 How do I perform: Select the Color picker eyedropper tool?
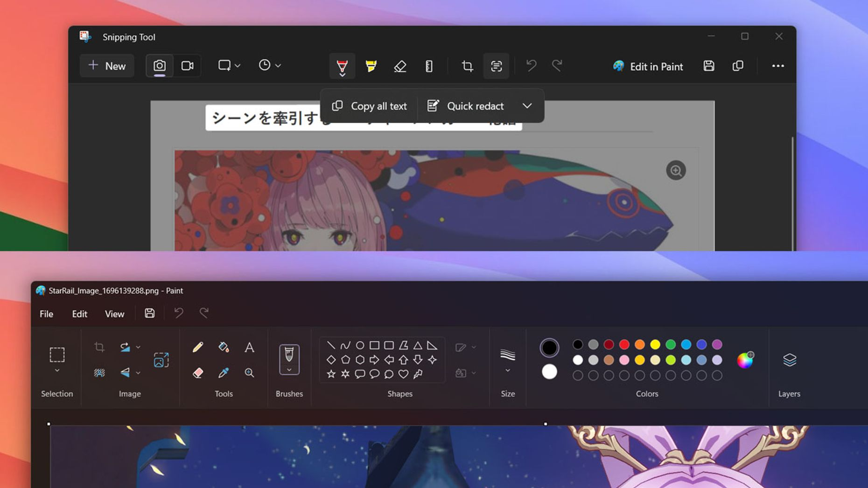click(224, 373)
